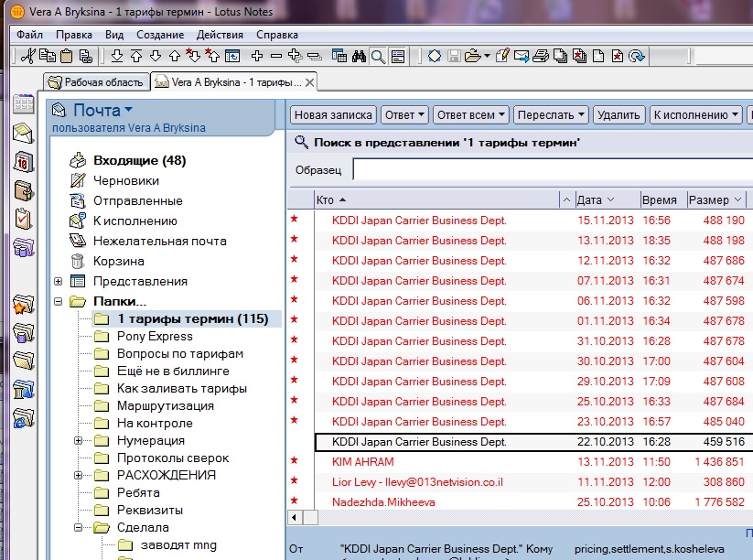This screenshot has height=560, width=753.
Task: Sort by the Кто column header
Action: [437, 199]
